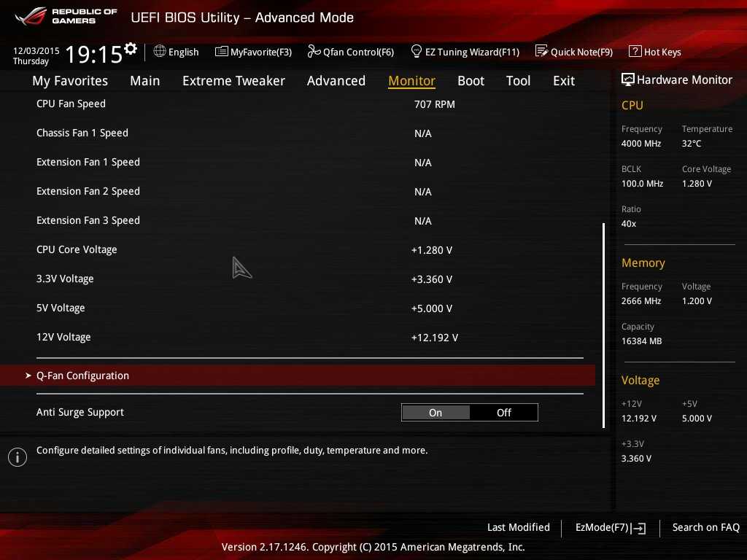The width and height of the screenshot is (747, 560).
Task: Show Hot Keys question mark icon
Action: (x=635, y=52)
